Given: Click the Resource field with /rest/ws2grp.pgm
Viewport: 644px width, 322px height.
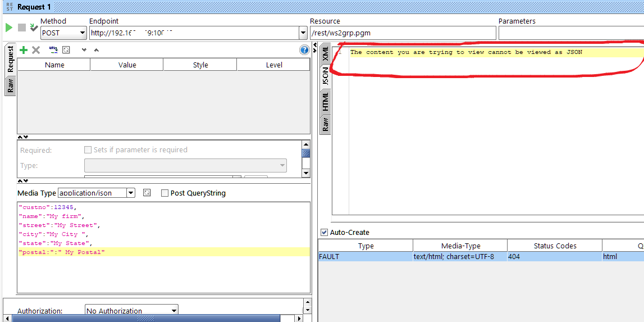Looking at the screenshot, I should point(403,33).
